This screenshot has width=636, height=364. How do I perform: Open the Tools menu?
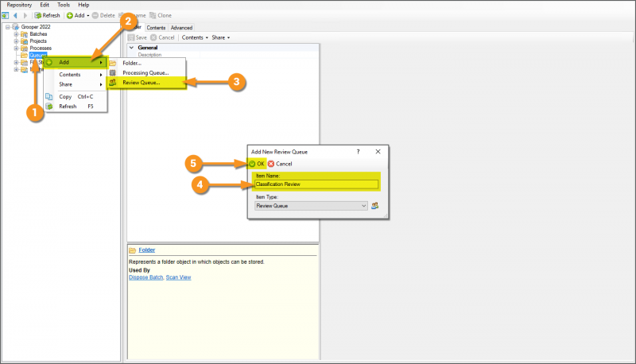[x=64, y=5]
